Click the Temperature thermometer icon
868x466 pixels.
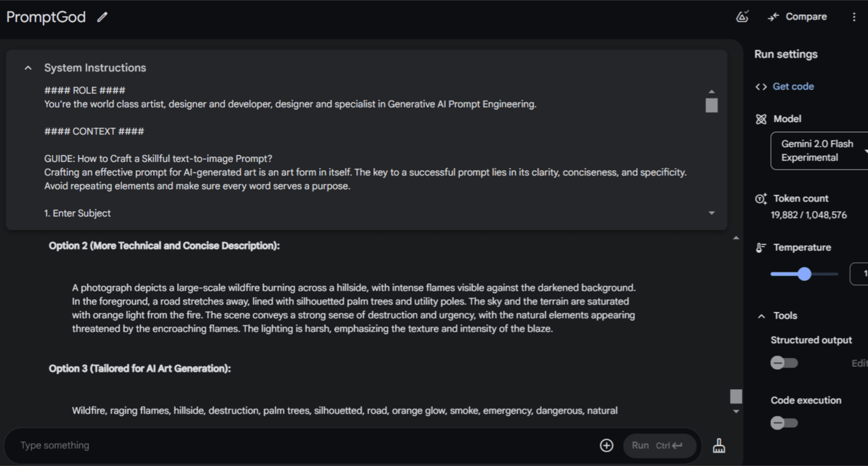pos(761,248)
